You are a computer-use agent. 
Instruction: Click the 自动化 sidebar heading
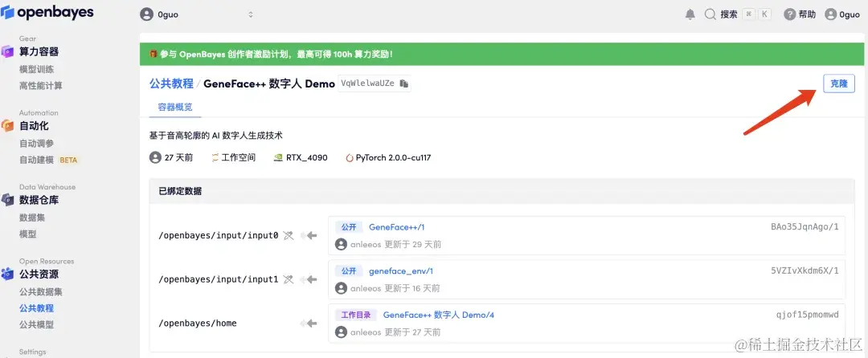[x=34, y=125]
